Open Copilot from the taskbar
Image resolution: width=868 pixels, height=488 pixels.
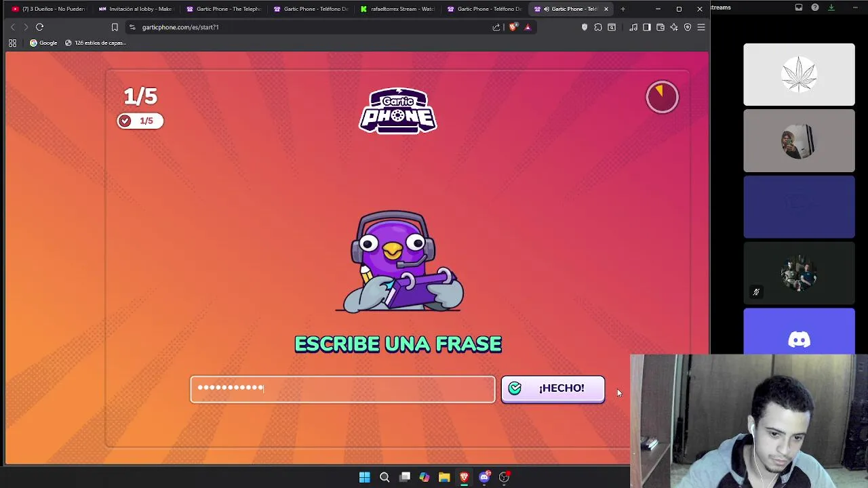[425, 477]
